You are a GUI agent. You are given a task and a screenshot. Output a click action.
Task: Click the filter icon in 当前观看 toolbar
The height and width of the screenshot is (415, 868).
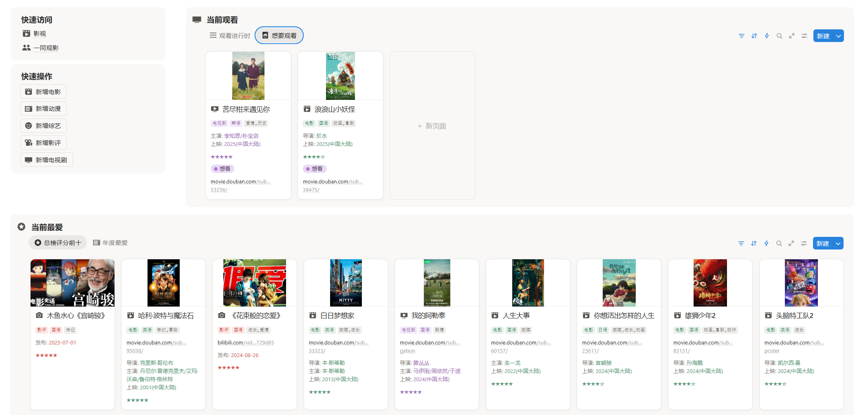[741, 36]
